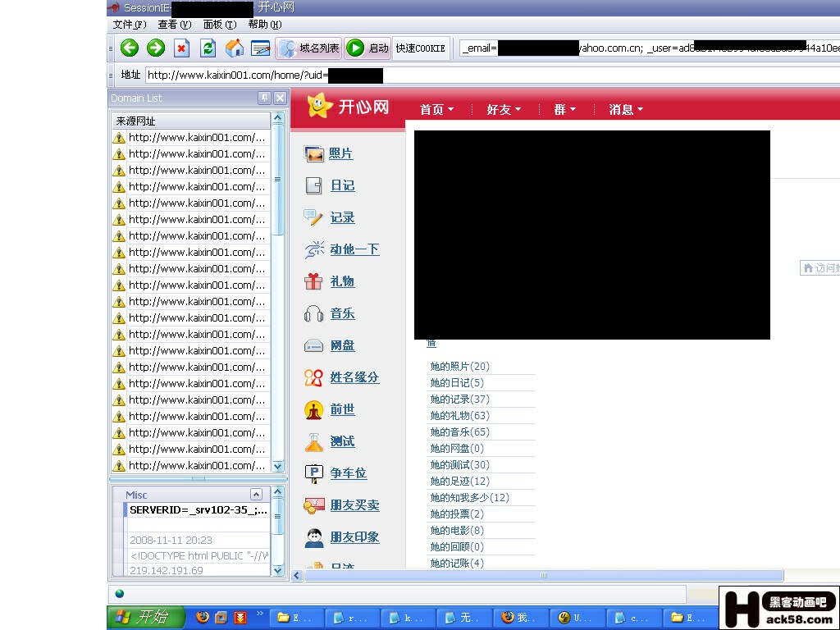
Task: Open the 消息 messages dropdown
Action: [x=626, y=109]
